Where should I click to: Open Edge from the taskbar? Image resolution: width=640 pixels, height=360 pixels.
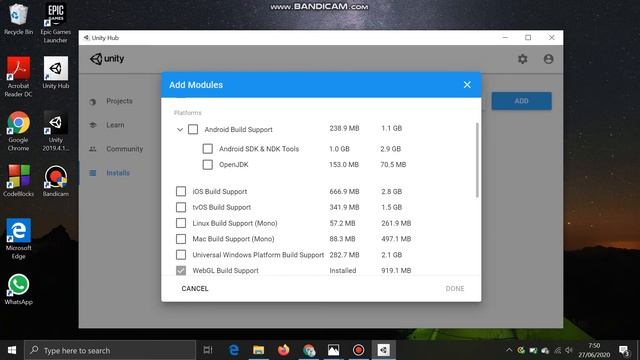click(233, 350)
